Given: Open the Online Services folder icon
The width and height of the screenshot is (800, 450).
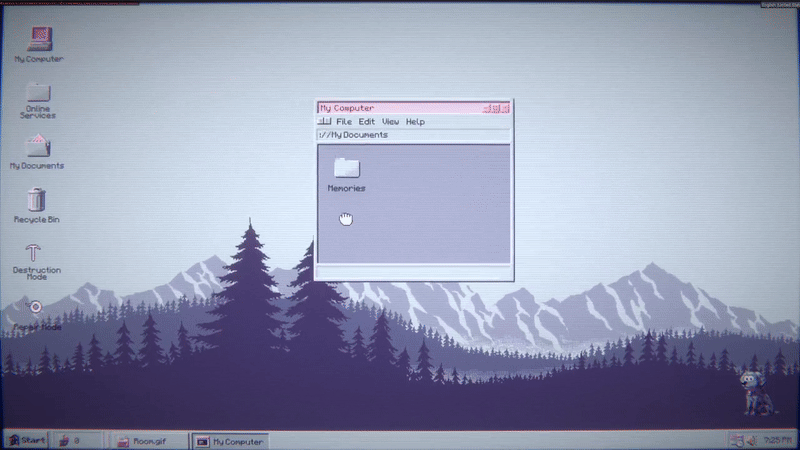Looking at the screenshot, I should [38, 94].
